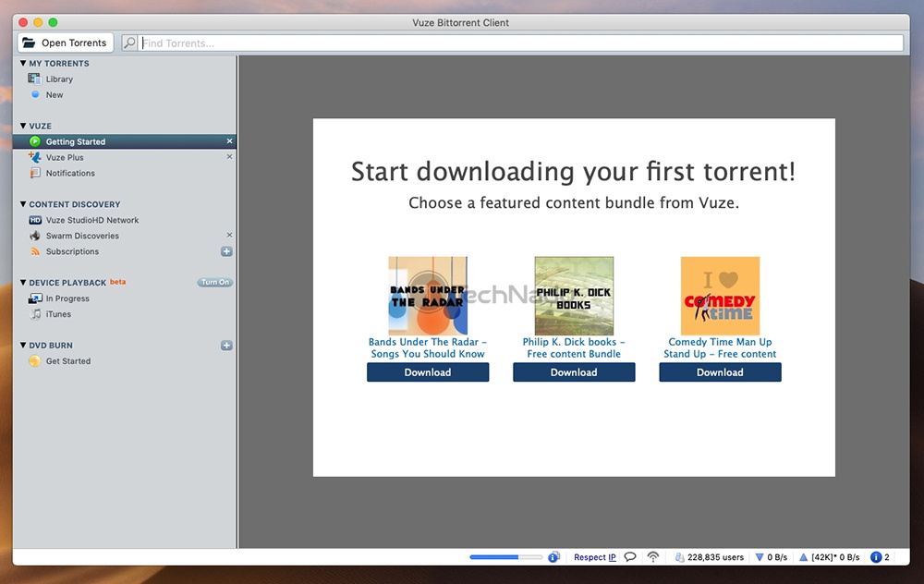This screenshot has height=584, width=924.
Task: Click the users count icon in status bar
Action: pyautogui.click(x=679, y=557)
